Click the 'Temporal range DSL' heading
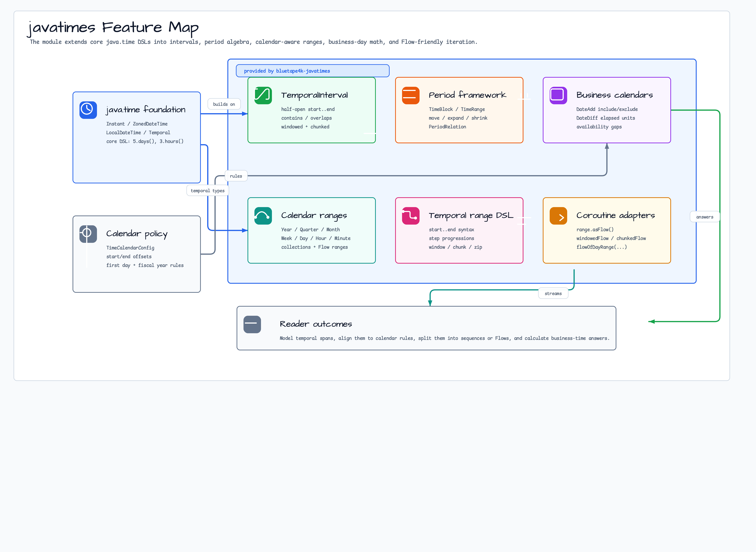 [471, 215]
